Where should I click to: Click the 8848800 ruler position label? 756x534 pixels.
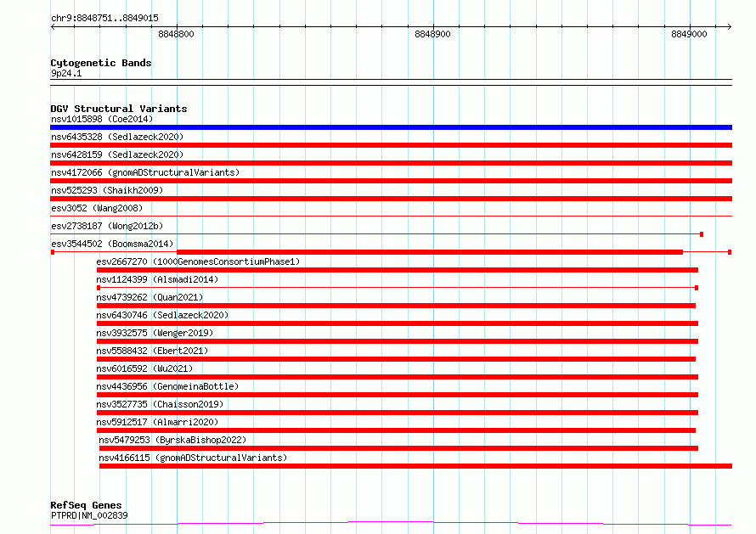tap(176, 34)
